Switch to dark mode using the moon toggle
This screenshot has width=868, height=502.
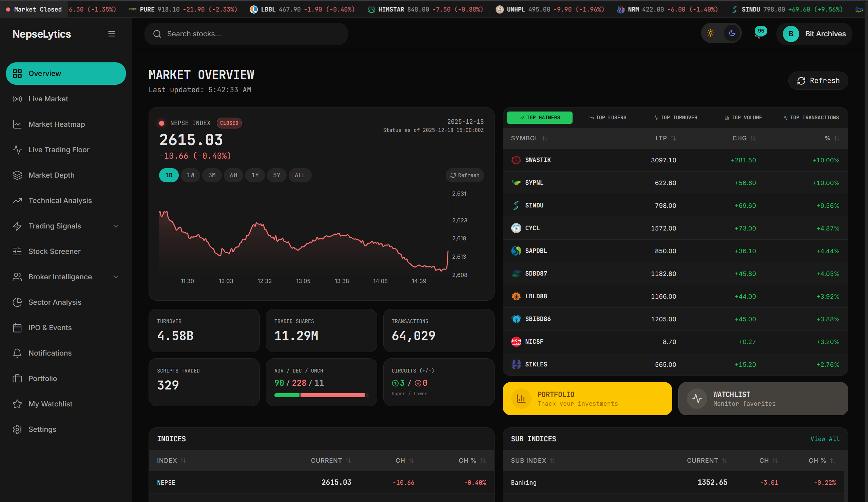click(x=732, y=33)
